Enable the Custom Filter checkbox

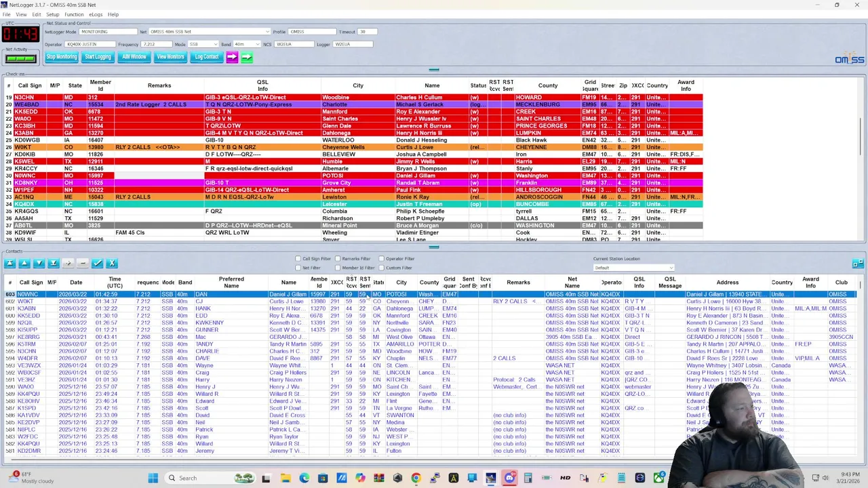tap(381, 268)
